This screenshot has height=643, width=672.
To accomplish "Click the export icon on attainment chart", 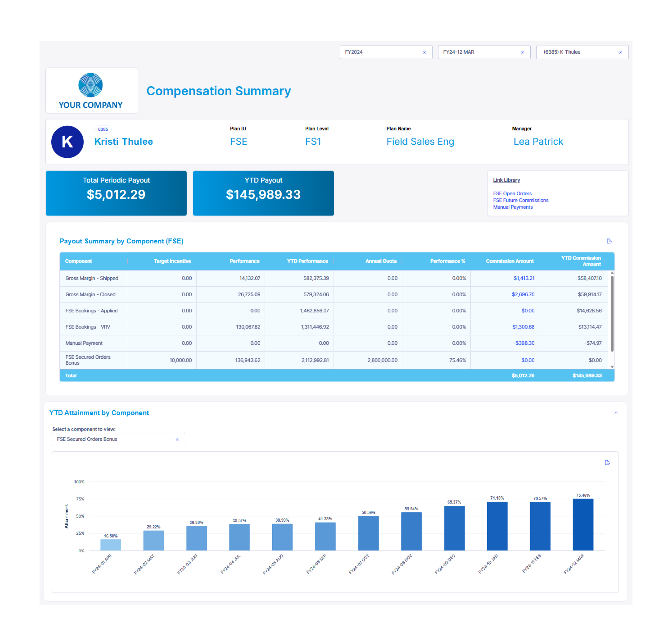I will [607, 462].
